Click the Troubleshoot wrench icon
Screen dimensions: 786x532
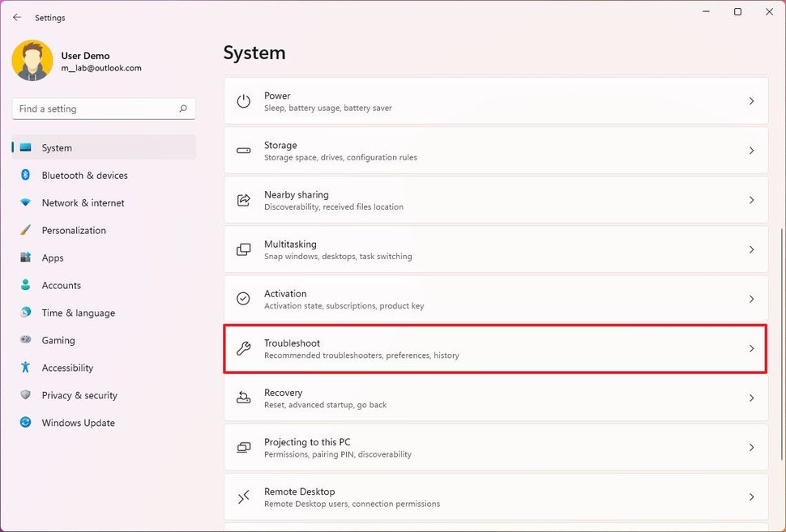coord(243,348)
